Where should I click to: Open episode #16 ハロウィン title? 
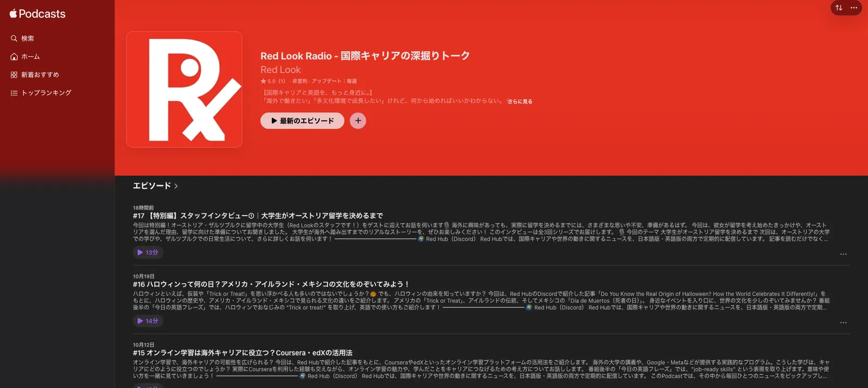click(x=271, y=284)
